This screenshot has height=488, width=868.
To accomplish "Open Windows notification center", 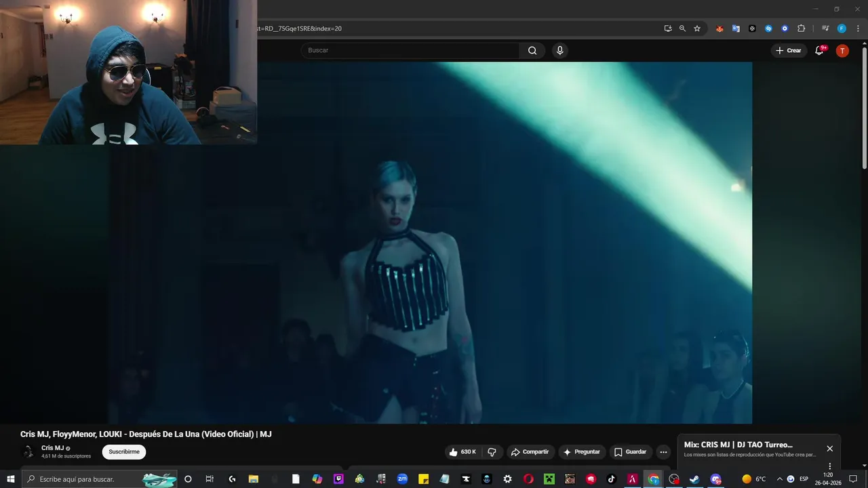I will (853, 479).
